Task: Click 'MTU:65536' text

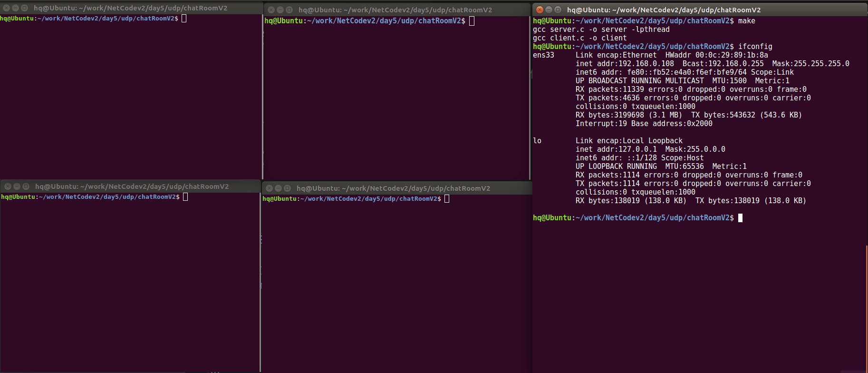Action: pyautogui.click(x=685, y=167)
